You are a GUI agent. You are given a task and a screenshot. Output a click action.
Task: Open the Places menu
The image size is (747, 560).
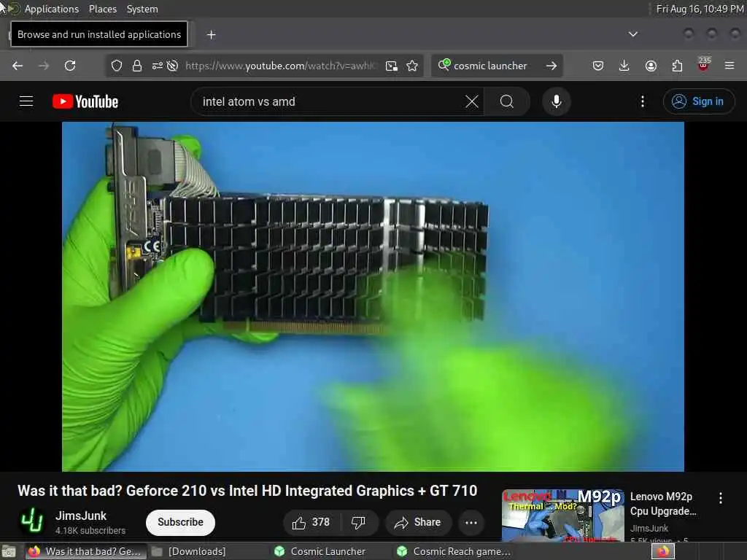click(103, 9)
